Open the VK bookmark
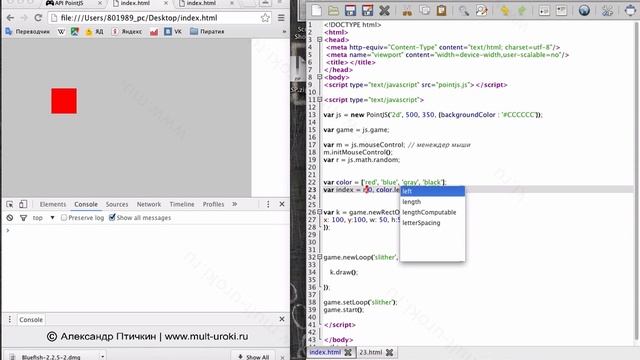This screenshot has height=360, width=640. [173, 31]
